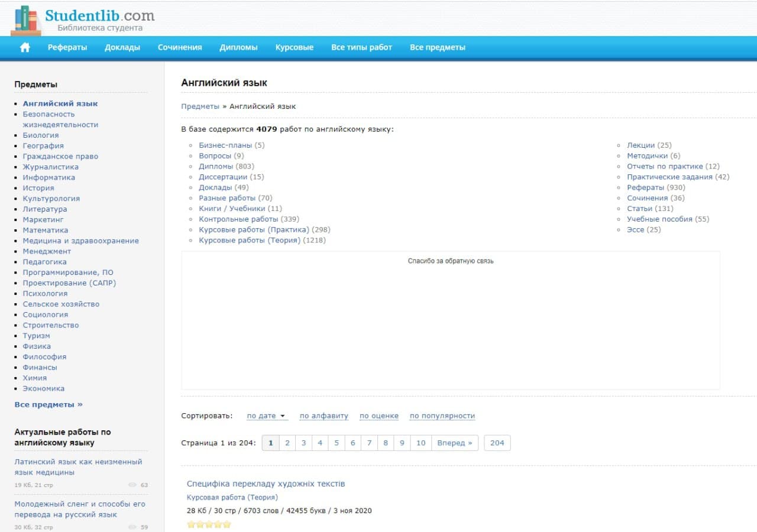The height and width of the screenshot is (532, 757).
Task: Go to page 2 of results
Action: [287, 443]
